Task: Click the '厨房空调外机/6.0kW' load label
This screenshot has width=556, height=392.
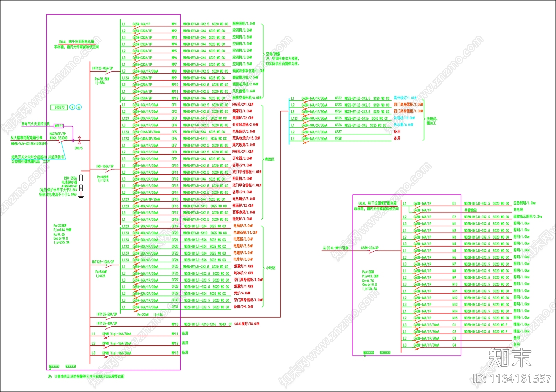Action: click(247, 98)
